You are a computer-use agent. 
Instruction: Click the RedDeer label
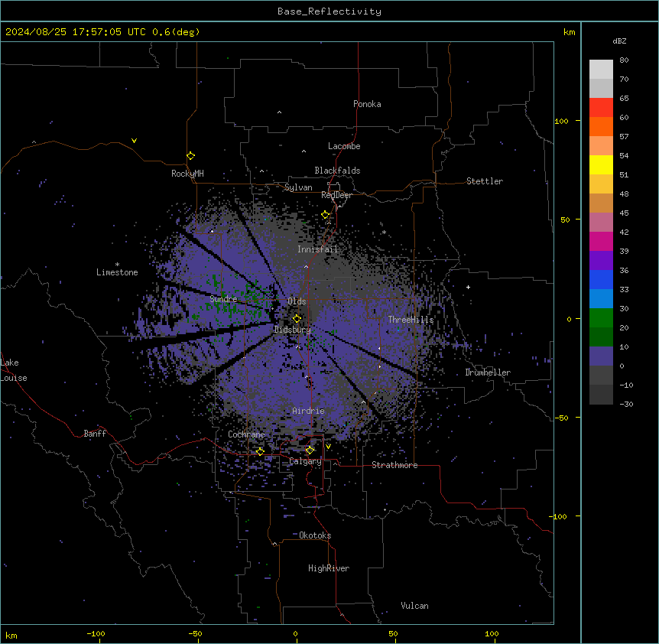point(336,195)
